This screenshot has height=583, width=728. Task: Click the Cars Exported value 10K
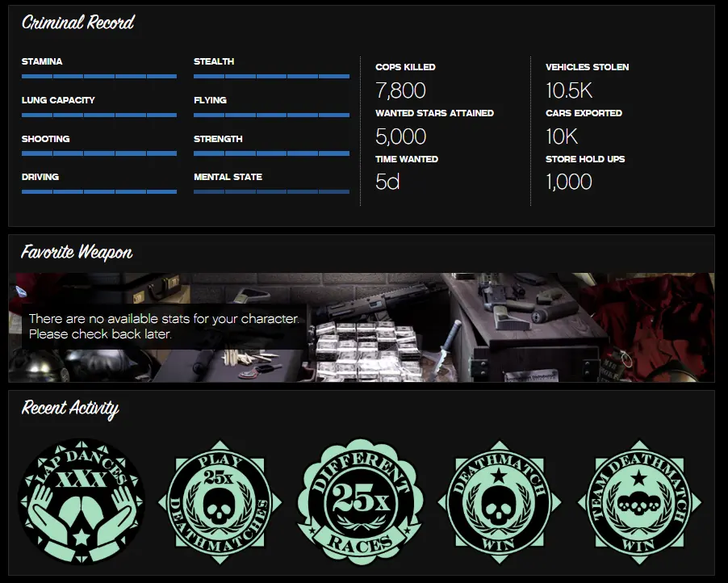[562, 136]
